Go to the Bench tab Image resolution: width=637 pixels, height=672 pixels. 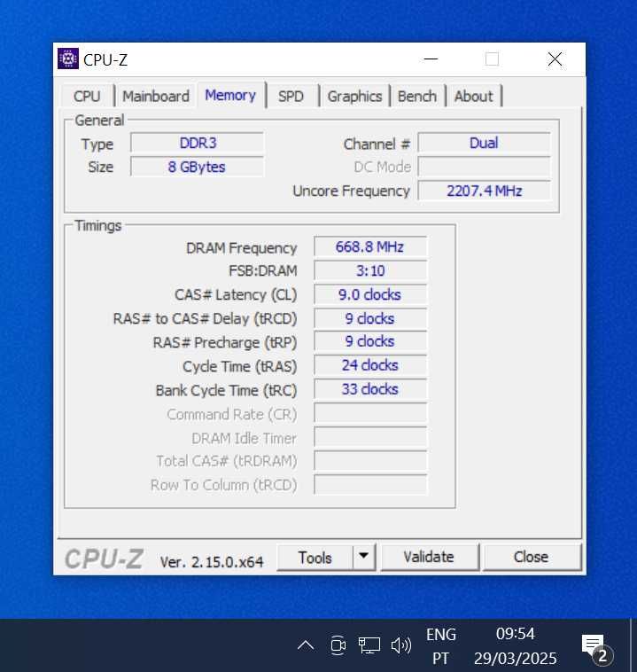417,96
